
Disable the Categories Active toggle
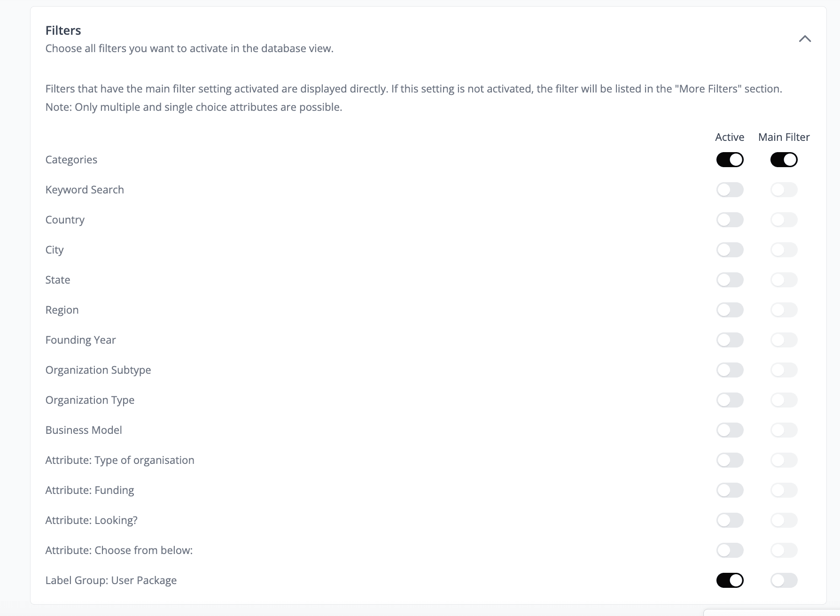[x=730, y=160]
